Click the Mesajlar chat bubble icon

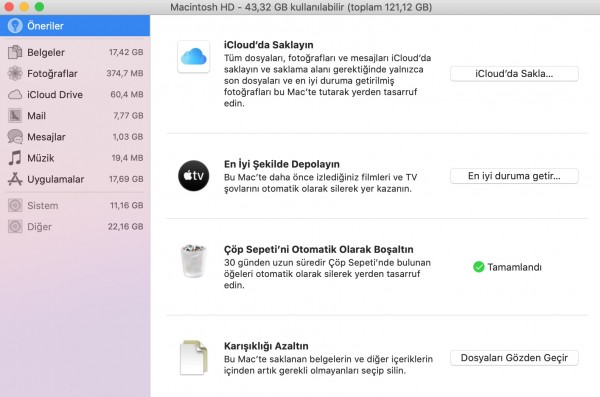coord(15,137)
